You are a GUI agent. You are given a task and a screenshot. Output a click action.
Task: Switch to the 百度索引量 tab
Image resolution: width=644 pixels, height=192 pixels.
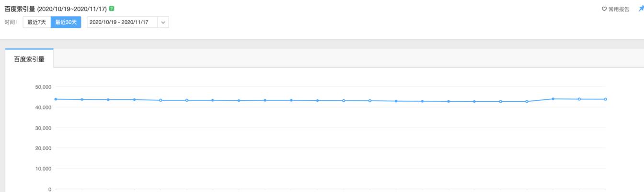(x=29, y=59)
